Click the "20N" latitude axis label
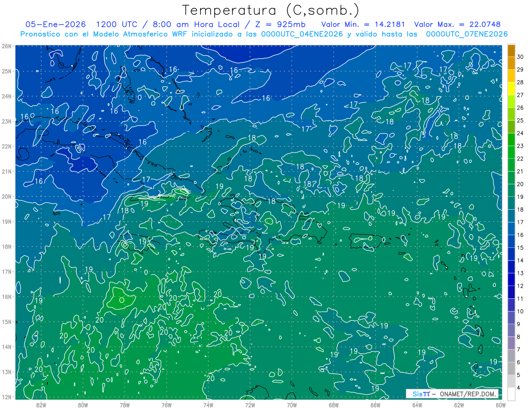 coord(6,196)
